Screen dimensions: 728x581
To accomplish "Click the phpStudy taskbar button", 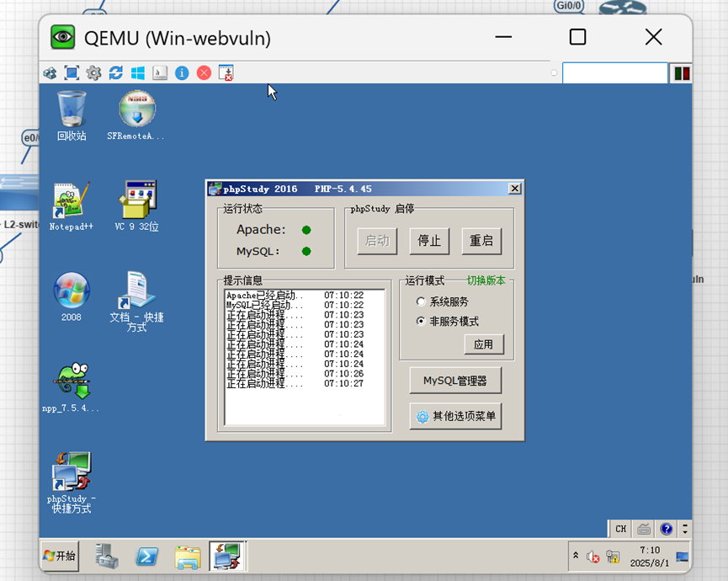I will (227, 556).
